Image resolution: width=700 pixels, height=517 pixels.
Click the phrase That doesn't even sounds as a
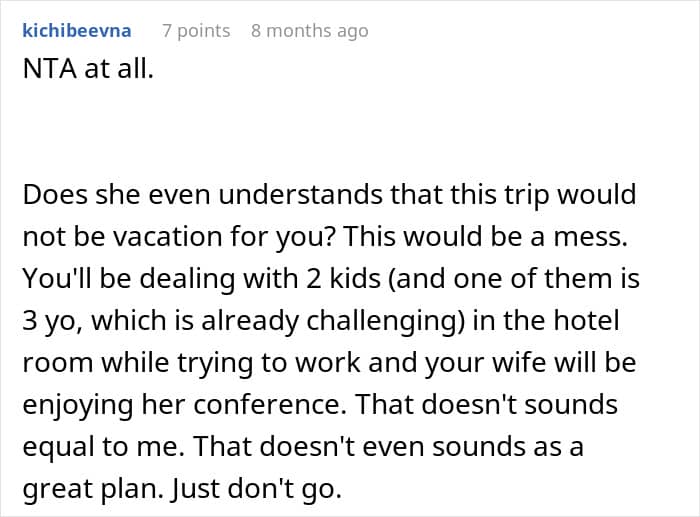[388, 446]
